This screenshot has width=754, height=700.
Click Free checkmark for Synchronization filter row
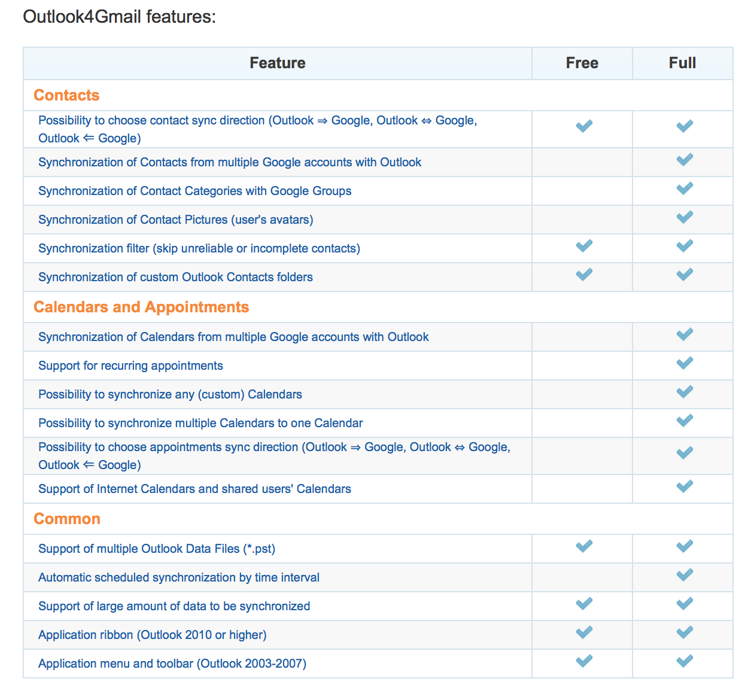coord(584,246)
